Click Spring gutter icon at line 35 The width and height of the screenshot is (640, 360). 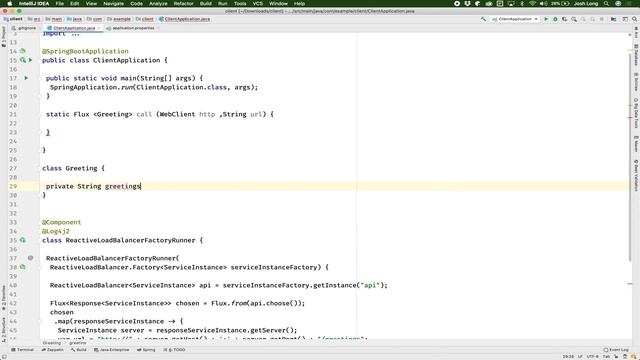pos(23,240)
